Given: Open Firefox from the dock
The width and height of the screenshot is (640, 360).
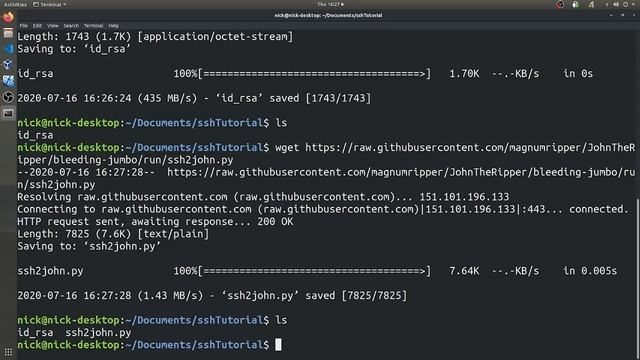Looking at the screenshot, I should coord(8,17).
